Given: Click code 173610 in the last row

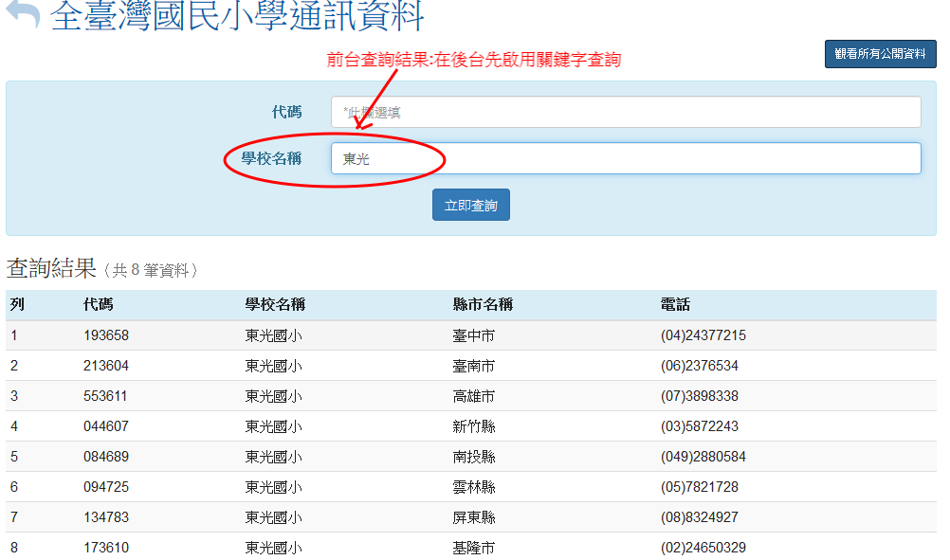Looking at the screenshot, I should coord(106,548).
